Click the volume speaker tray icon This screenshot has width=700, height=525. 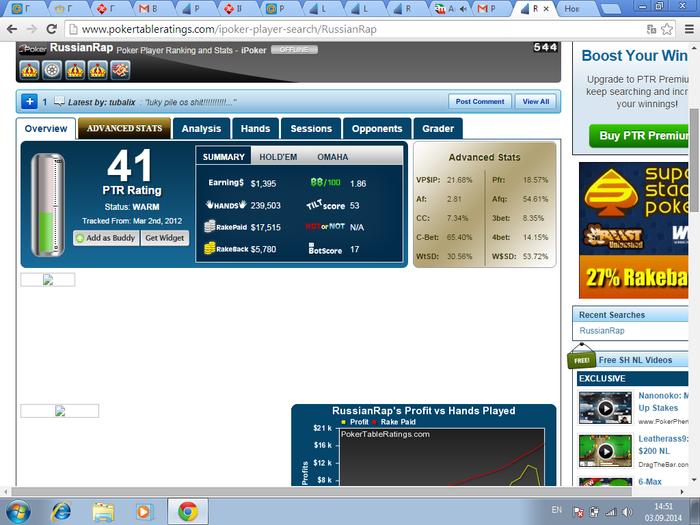(627, 512)
